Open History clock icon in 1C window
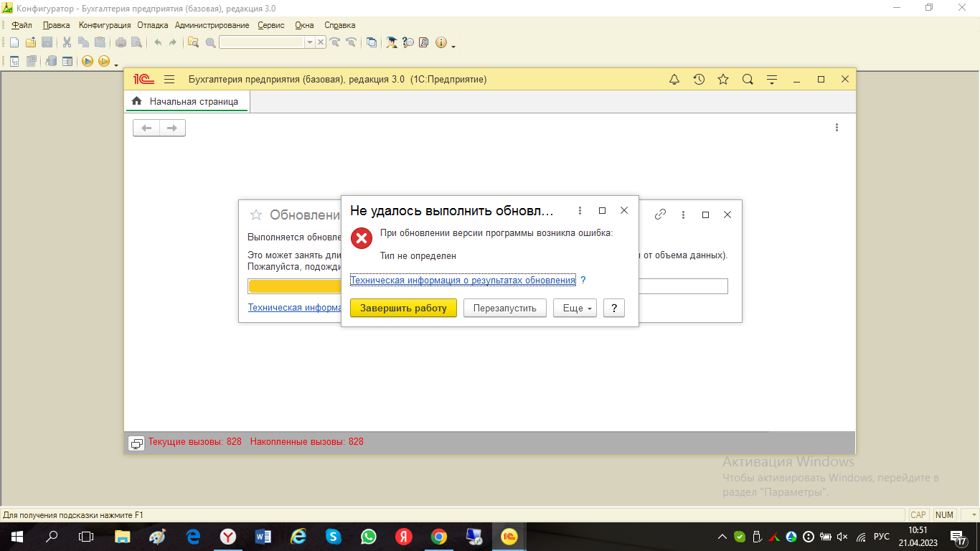980x551 pixels. coord(699,80)
